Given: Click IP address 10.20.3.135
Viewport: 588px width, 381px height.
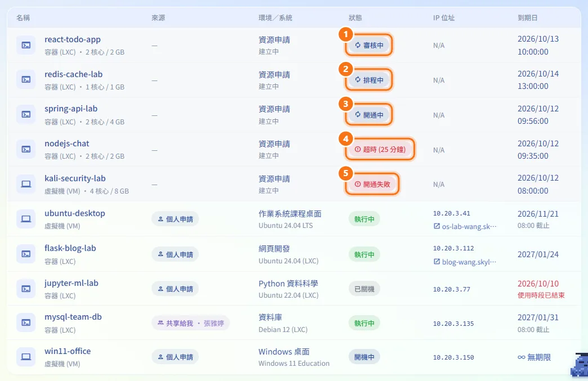Looking at the screenshot, I should click(453, 323).
